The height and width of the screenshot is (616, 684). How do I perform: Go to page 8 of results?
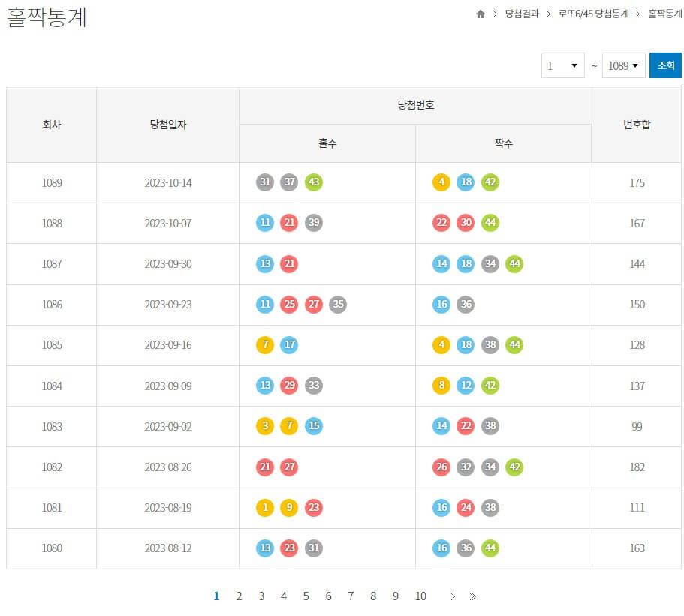(x=373, y=596)
